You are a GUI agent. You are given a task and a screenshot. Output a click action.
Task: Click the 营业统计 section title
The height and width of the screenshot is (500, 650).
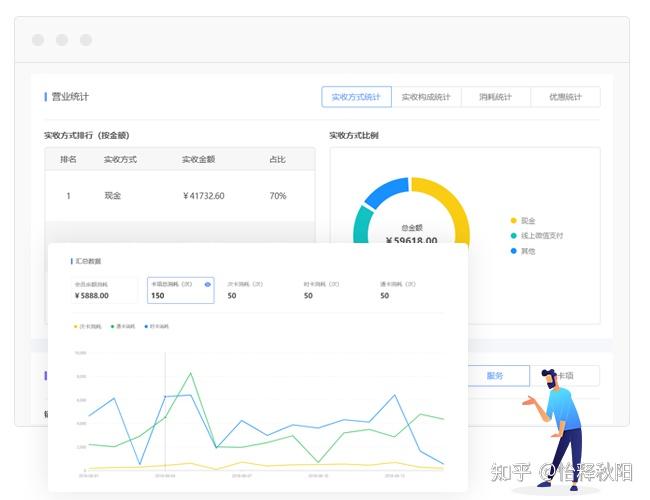70,97
